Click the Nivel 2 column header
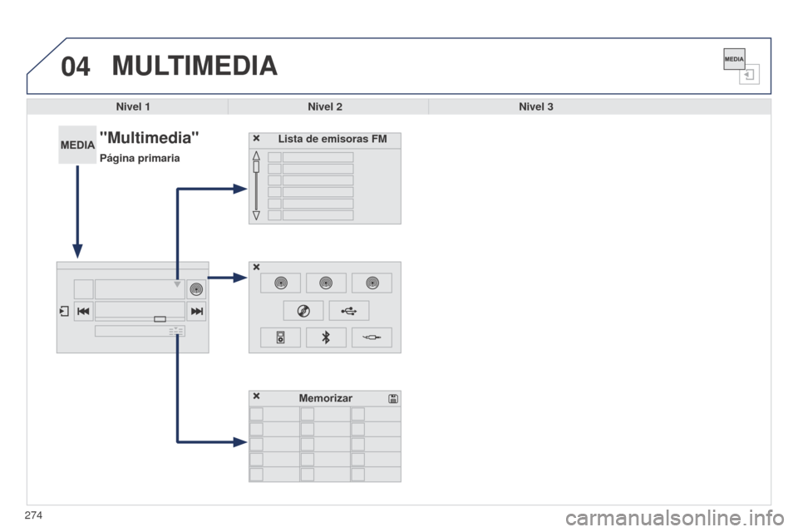Screen dimensions: 798x532 click(x=325, y=106)
